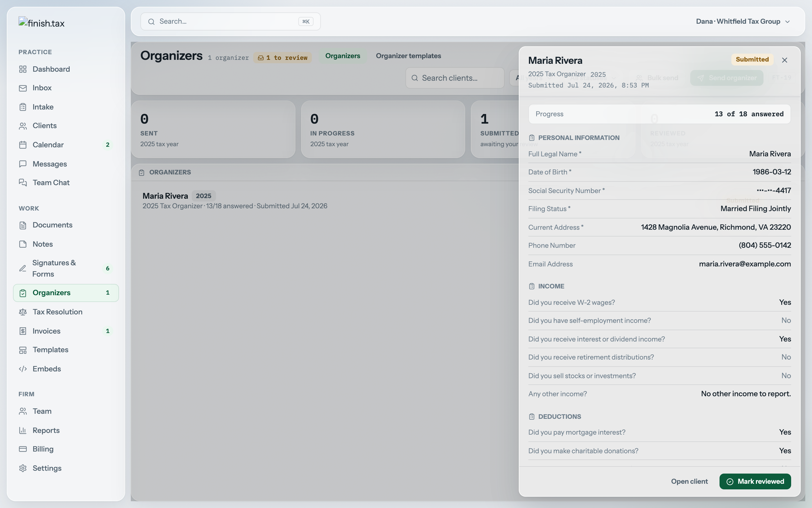Click the Settings gear icon
This screenshot has width=812, height=508.
click(23, 468)
